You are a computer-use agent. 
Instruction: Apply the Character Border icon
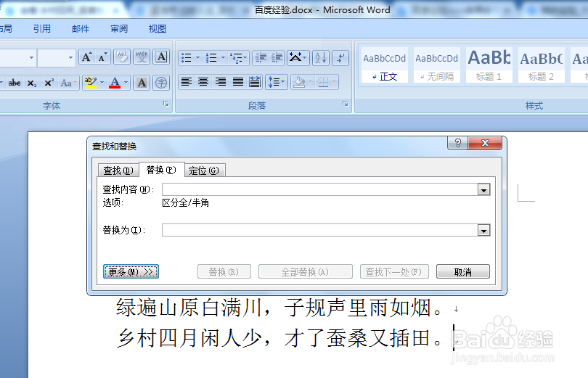point(161,57)
